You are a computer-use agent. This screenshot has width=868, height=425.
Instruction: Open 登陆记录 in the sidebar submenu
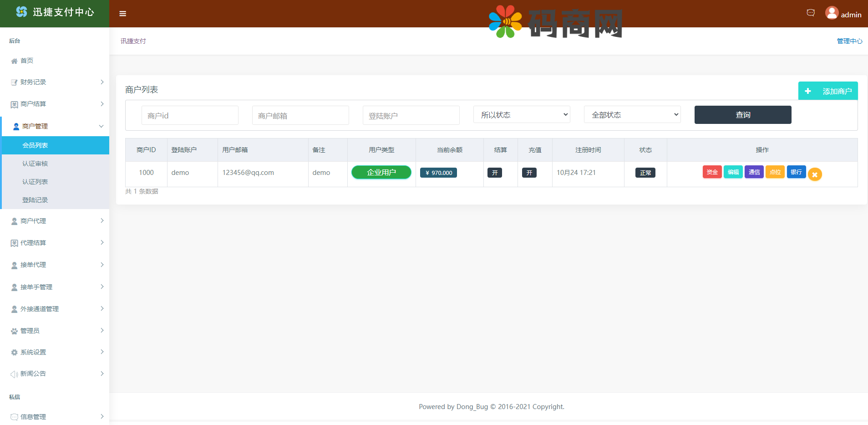(x=35, y=200)
